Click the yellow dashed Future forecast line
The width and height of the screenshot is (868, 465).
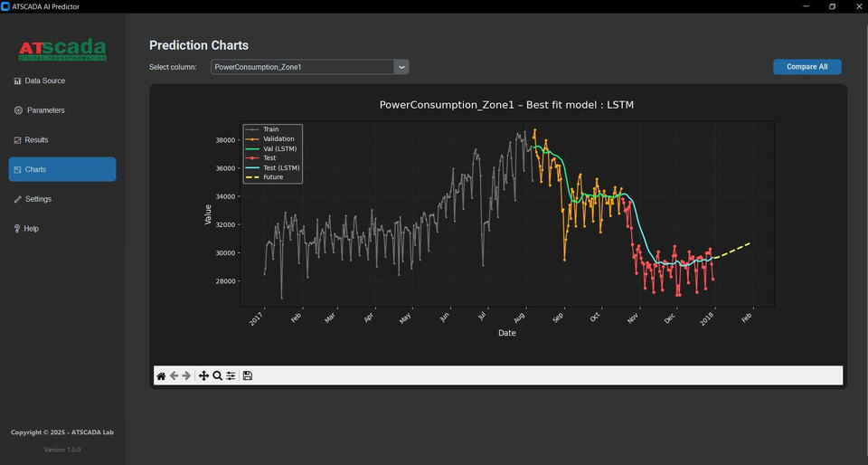[733, 250]
